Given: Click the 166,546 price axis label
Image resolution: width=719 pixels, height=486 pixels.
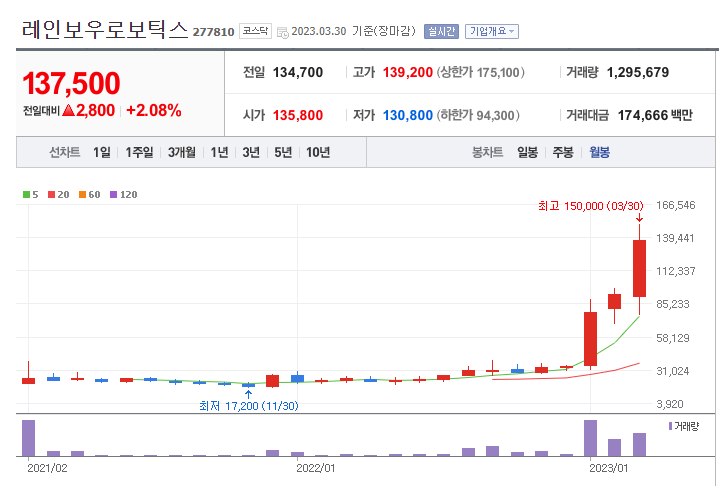Looking at the screenshot, I should [675, 205].
